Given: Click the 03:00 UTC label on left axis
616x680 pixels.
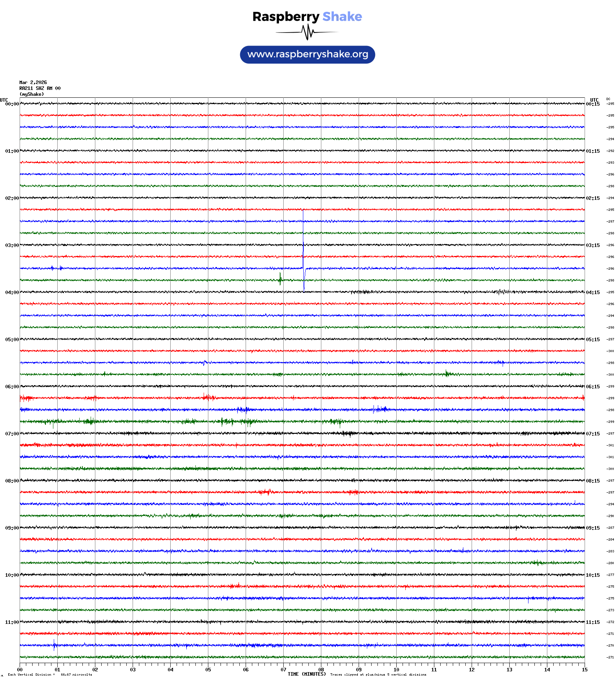Looking at the screenshot, I should [x=12, y=245].
